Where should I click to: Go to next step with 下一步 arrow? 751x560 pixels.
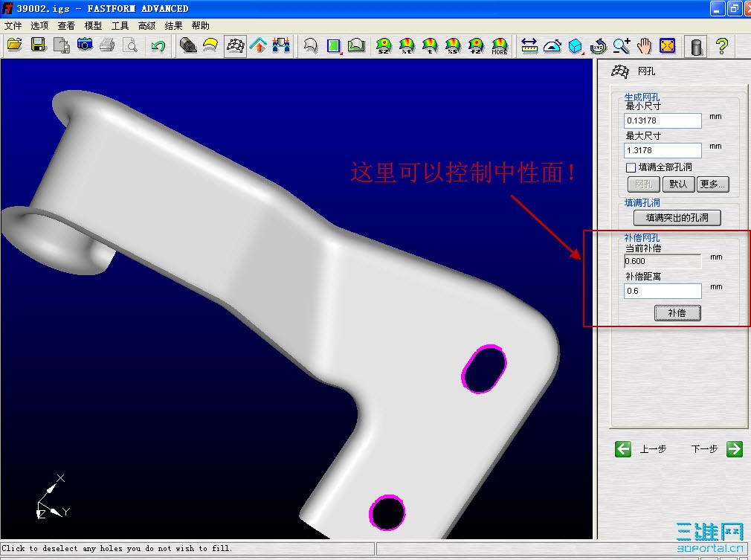tap(734, 449)
